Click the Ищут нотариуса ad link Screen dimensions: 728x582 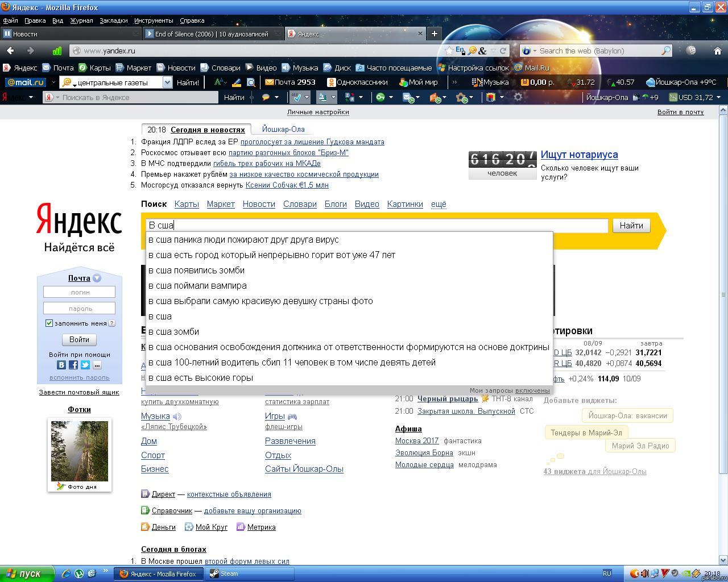[x=579, y=155]
